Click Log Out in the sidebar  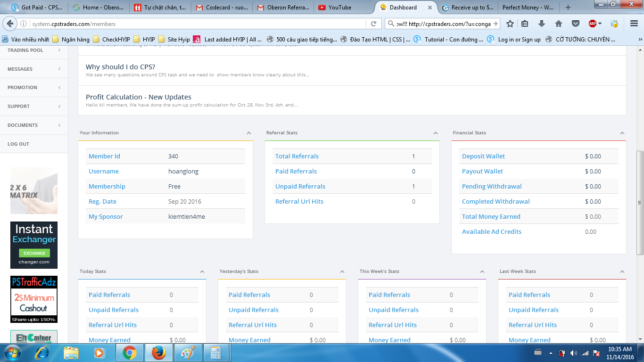tap(18, 144)
